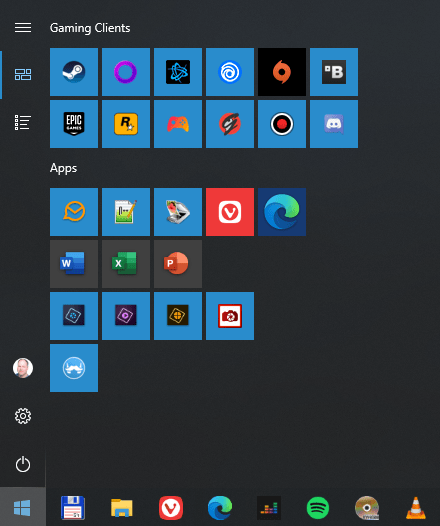Open the Power options menu

23,464
